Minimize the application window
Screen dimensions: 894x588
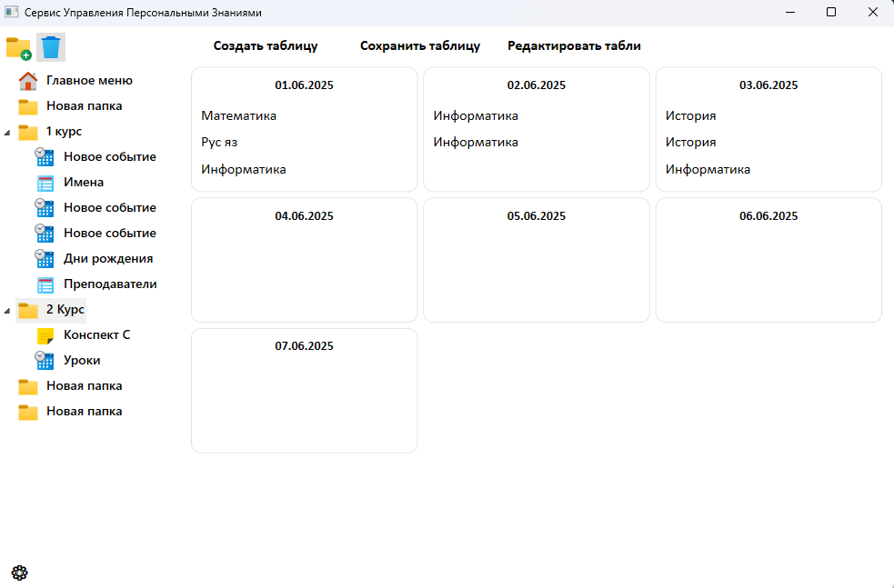pos(790,12)
